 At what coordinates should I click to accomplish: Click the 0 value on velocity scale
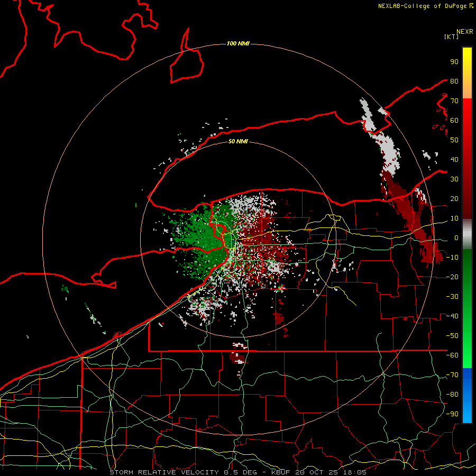pos(456,237)
